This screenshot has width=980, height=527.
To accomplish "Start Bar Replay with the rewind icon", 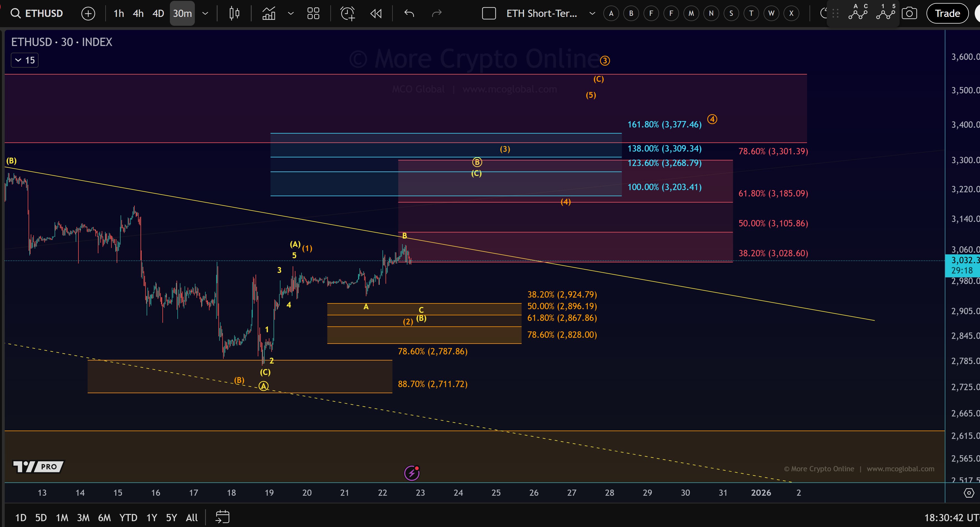I will pos(376,13).
